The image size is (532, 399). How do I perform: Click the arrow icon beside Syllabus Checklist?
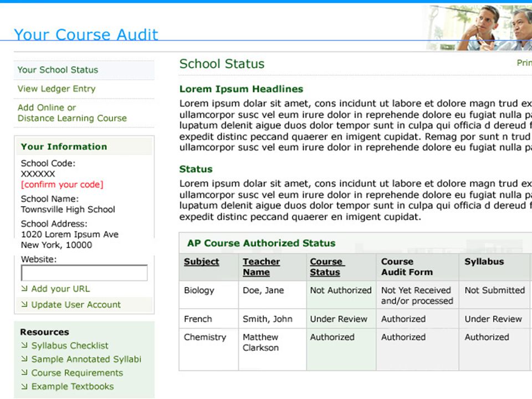click(24, 345)
